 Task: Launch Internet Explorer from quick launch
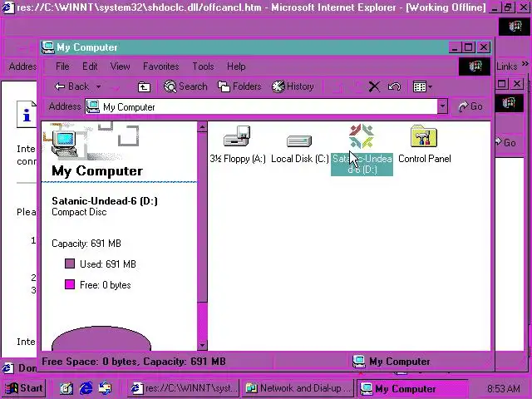coord(86,388)
